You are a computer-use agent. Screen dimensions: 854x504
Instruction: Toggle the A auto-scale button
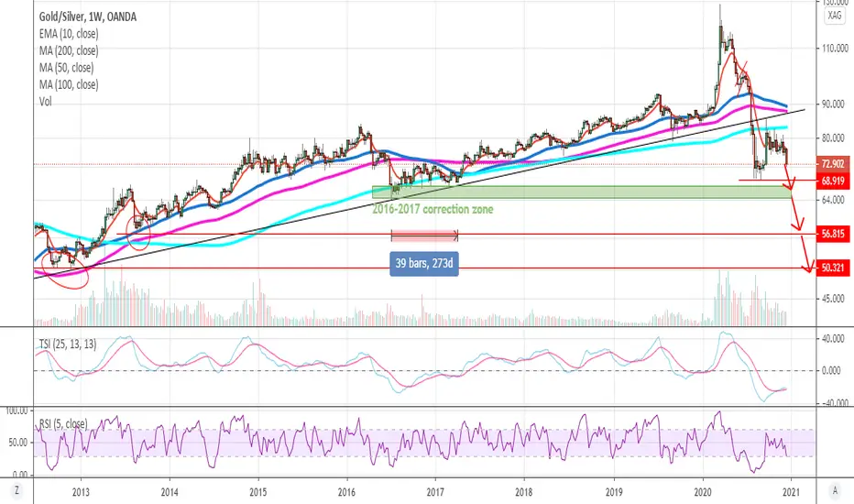point(835,491)
